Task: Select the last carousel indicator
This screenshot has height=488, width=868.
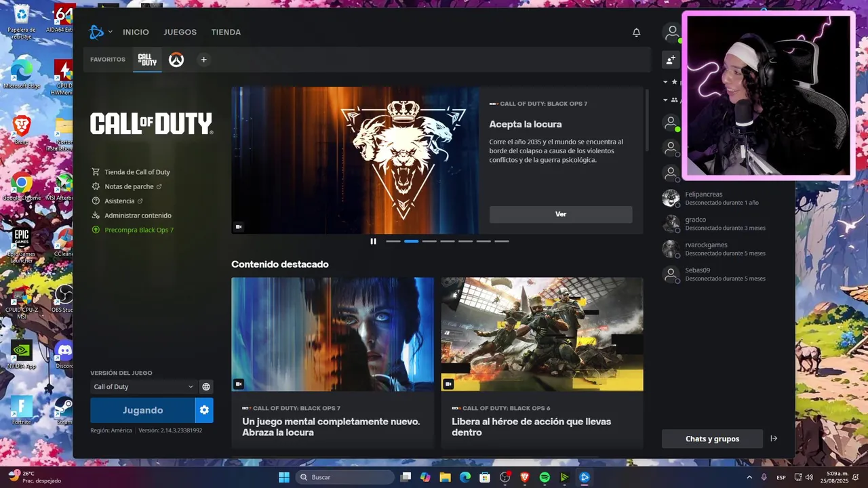Action: (502, 241)
